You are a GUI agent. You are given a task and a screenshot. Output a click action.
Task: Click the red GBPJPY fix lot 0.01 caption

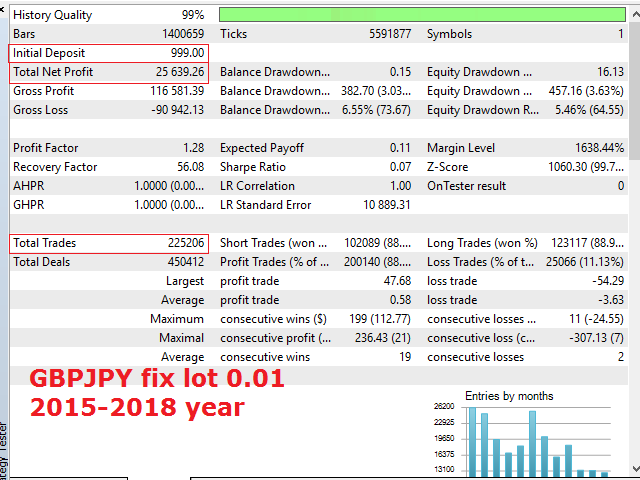[x=157, y=380]
